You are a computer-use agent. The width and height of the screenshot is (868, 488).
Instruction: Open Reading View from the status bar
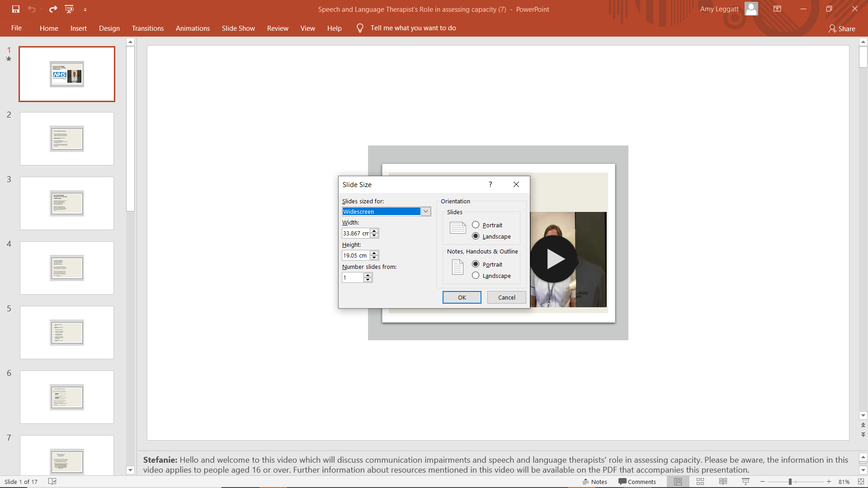click(x=723, y=482)
